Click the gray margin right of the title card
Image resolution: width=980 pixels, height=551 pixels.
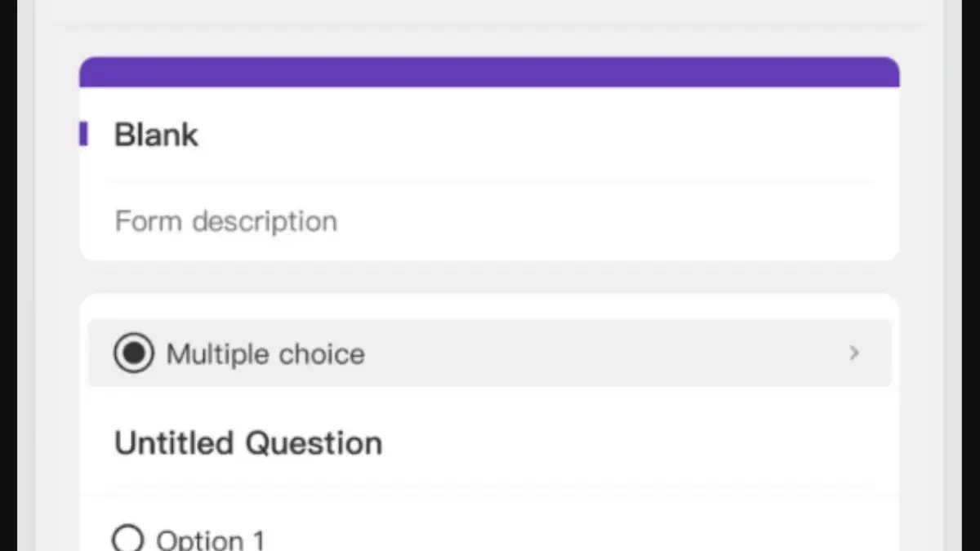point(920,163)
